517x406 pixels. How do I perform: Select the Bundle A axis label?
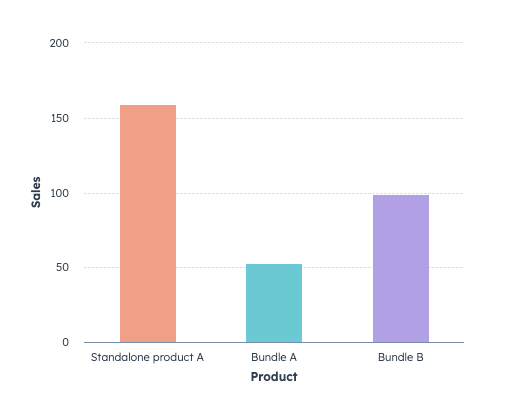(274, 358)
